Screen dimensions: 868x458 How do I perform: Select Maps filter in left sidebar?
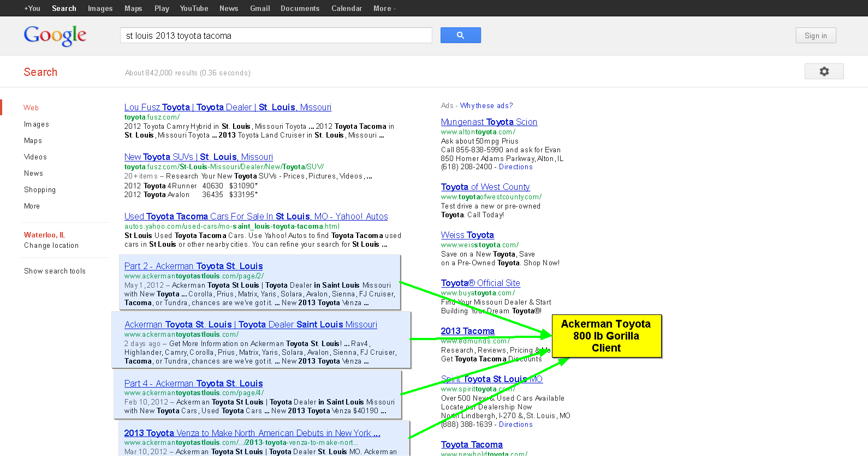33,140
